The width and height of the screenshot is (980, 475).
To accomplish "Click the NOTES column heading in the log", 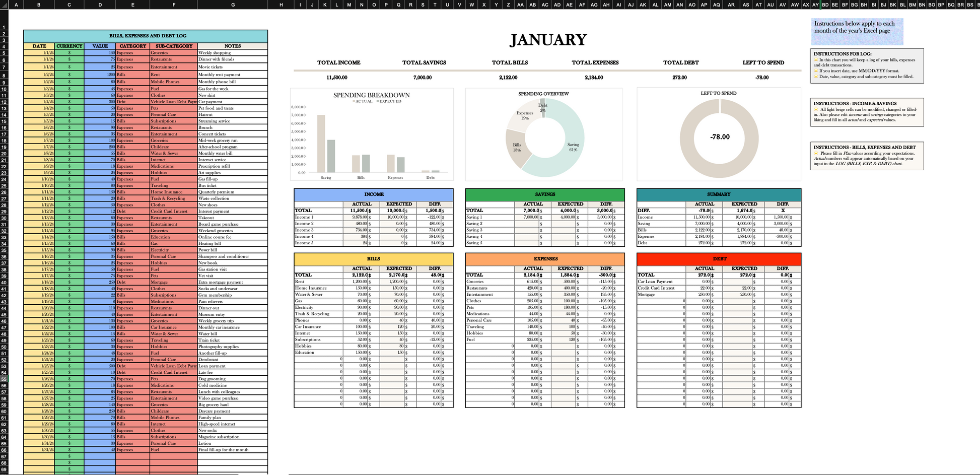I will [233, 46].
